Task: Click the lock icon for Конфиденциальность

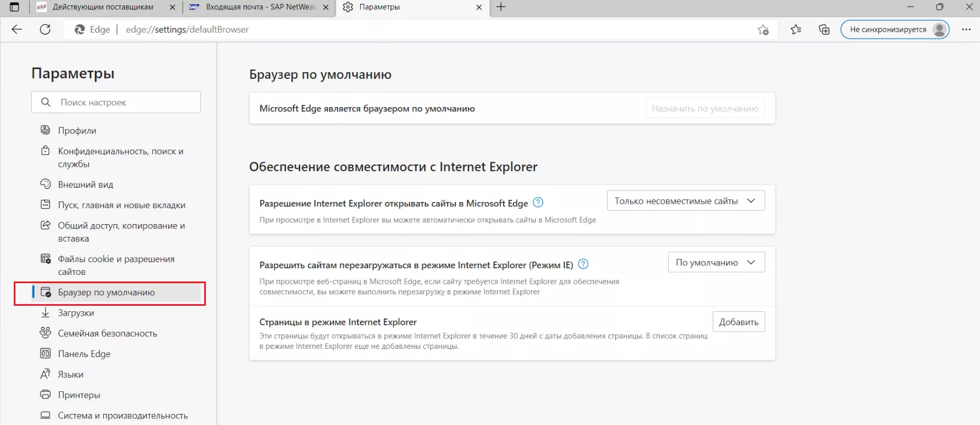Action: click(45, 150)
